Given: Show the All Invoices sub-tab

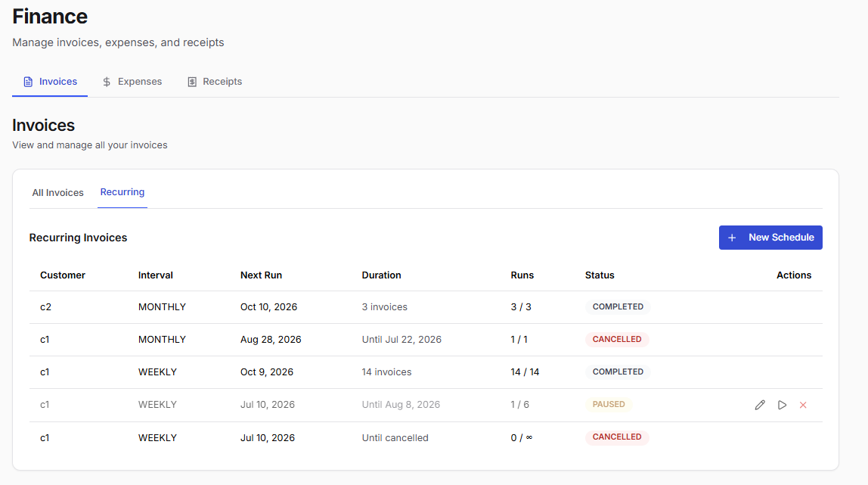Looking at the screenshot, I should (x=57, y=193).
